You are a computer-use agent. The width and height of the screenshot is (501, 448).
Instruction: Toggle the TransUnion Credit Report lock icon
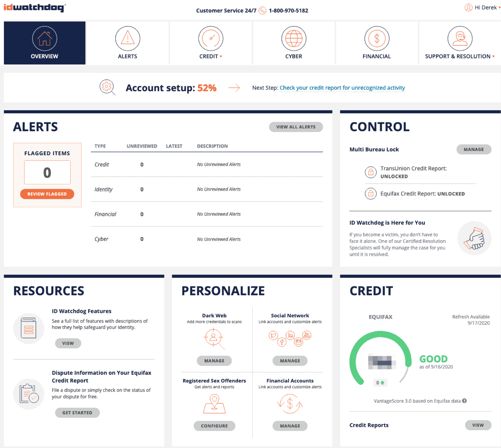(x=371, y=172)
